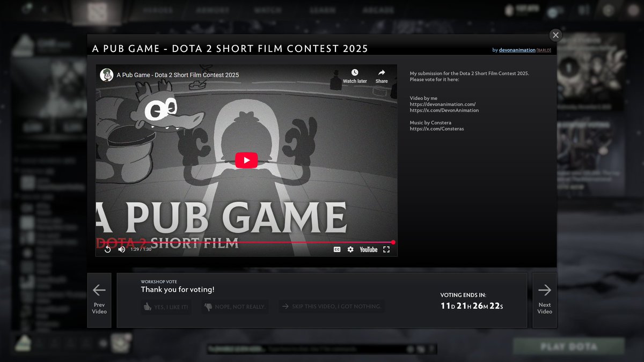The height and width of the screenshot is (362, 644).
Task: Open the video on YouTube via the logo
Action: [369, 249]
